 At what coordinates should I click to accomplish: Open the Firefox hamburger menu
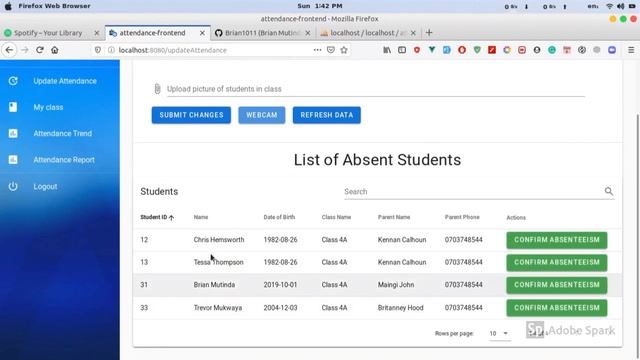pos(631,50)
